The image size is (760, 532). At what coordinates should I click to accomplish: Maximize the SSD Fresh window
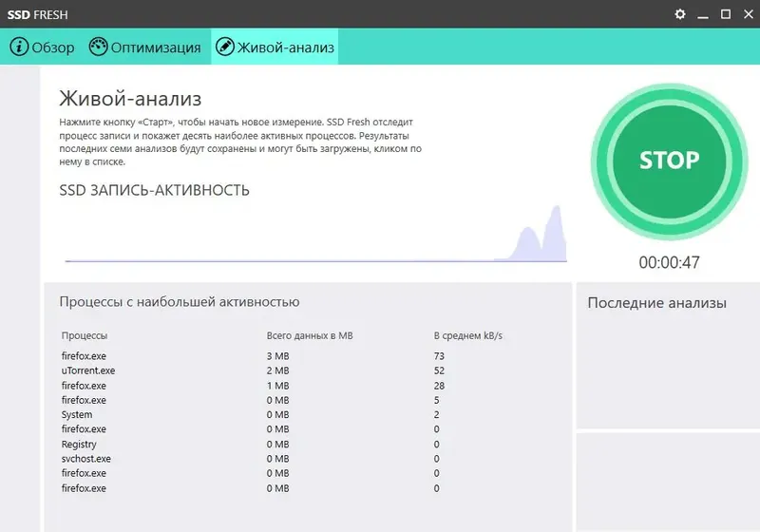(x=726, y=14)
